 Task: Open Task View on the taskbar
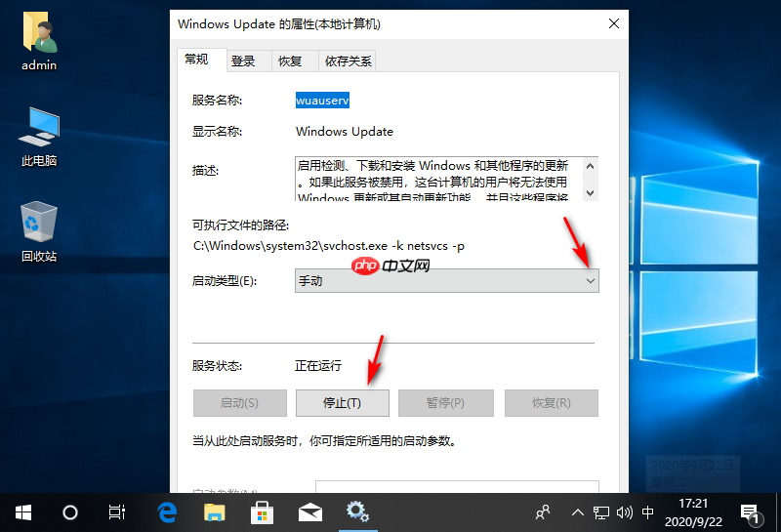[x=116, y=512]
